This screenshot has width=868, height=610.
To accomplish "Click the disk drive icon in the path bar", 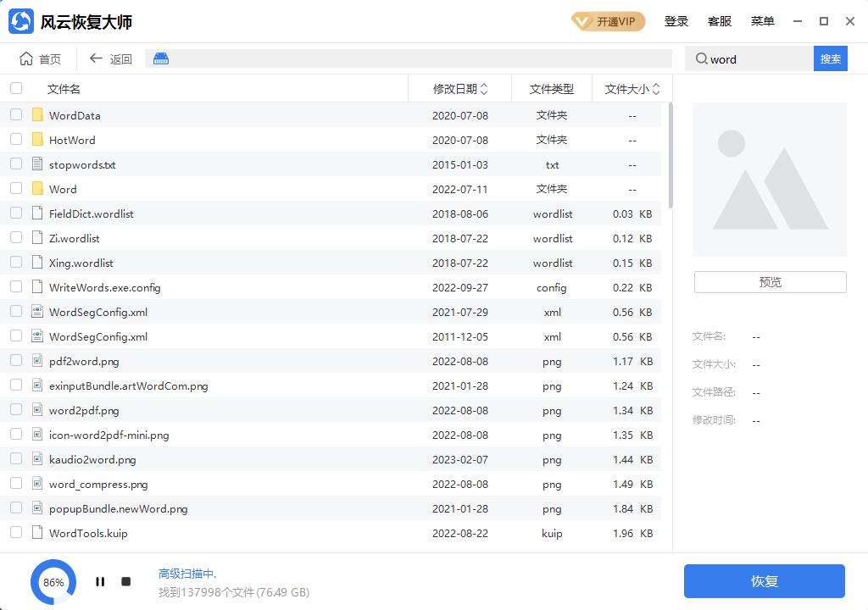I will [160, 58].
